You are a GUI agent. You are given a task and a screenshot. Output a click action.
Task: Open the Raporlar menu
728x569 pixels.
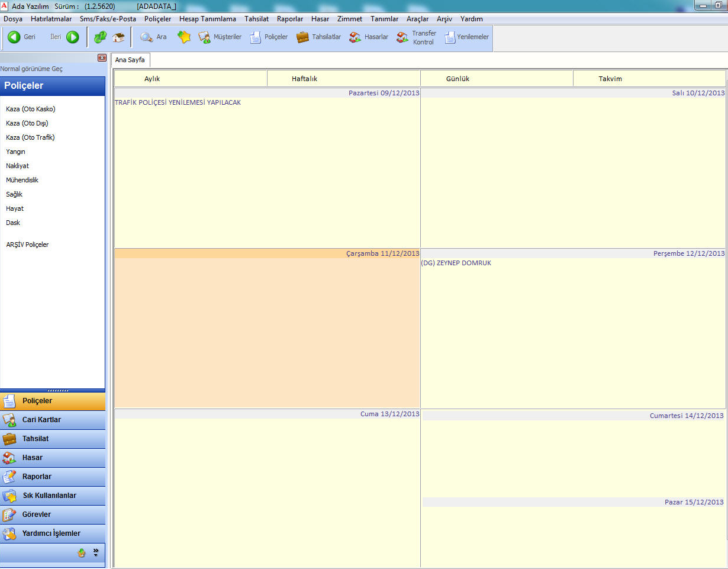pos(290,19)
